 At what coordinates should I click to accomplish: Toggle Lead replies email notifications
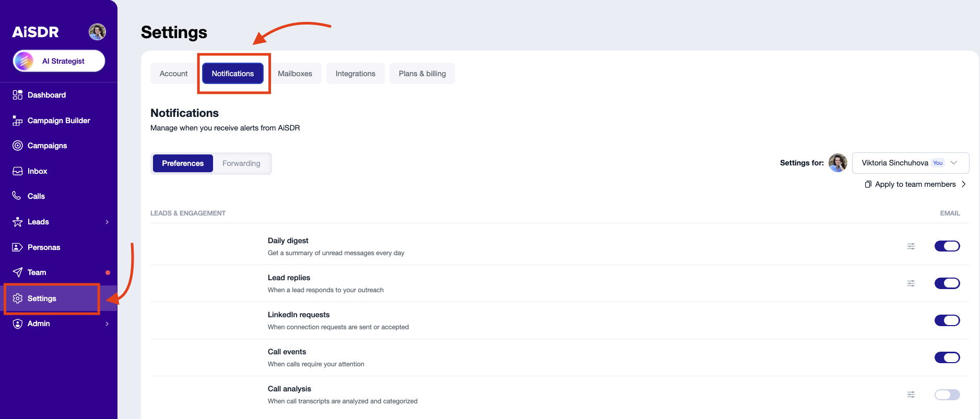pyautogui.click(x=947, y=283)
